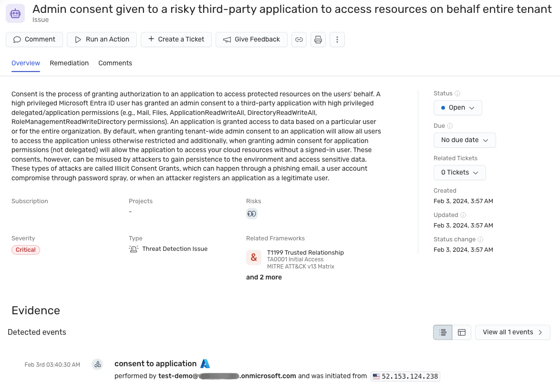Viewport: 560px width, 392px height.
Task: Expand the 0 Tickets dropdown
Action: [459, 173]
